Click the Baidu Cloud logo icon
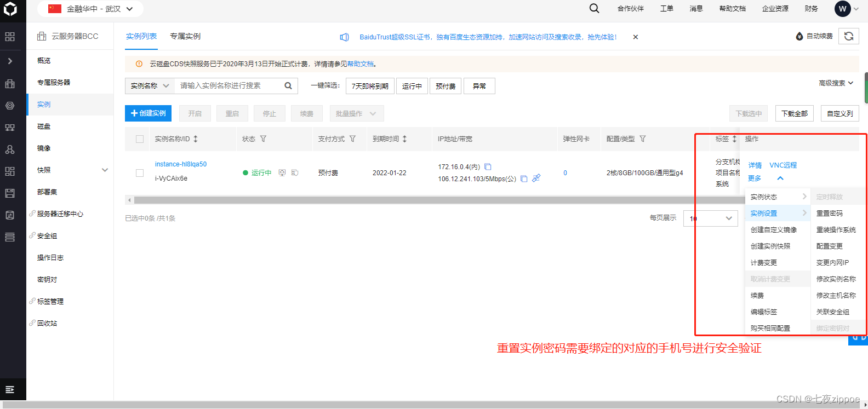This screenshot has height=409, width=868. point(10,9)
